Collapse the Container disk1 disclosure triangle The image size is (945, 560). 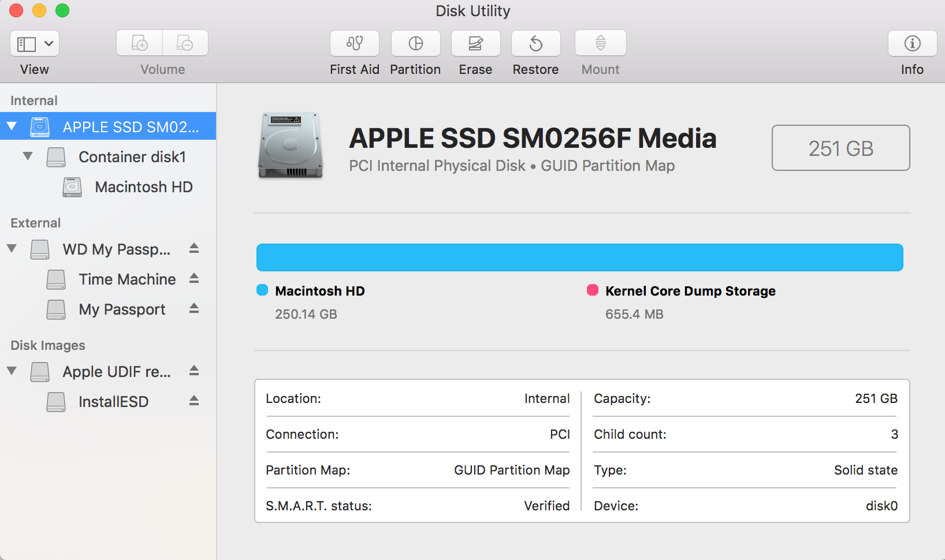point(28,156)
